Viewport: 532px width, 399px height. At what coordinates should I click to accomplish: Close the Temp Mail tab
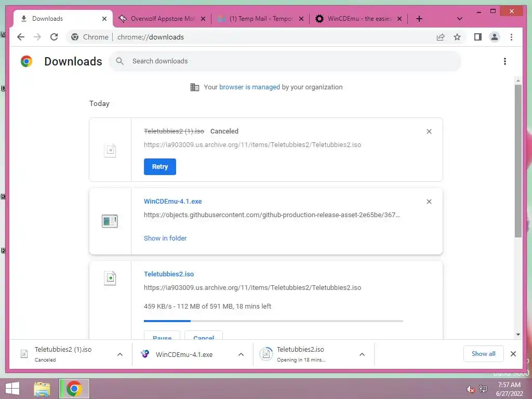point(301,19)
